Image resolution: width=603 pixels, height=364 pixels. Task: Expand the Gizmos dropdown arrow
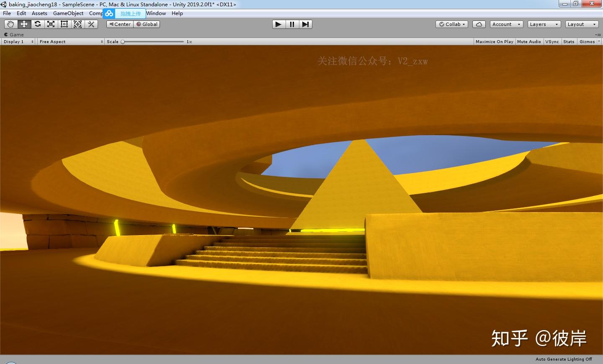tap(599, 41)
